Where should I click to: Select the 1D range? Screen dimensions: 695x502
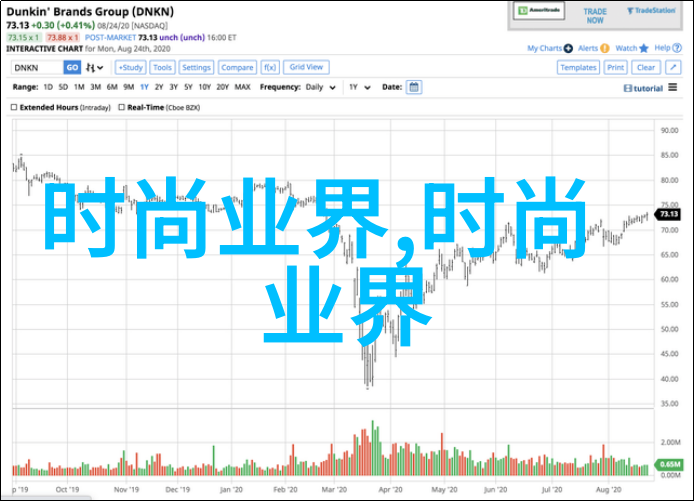coord(48,87)
